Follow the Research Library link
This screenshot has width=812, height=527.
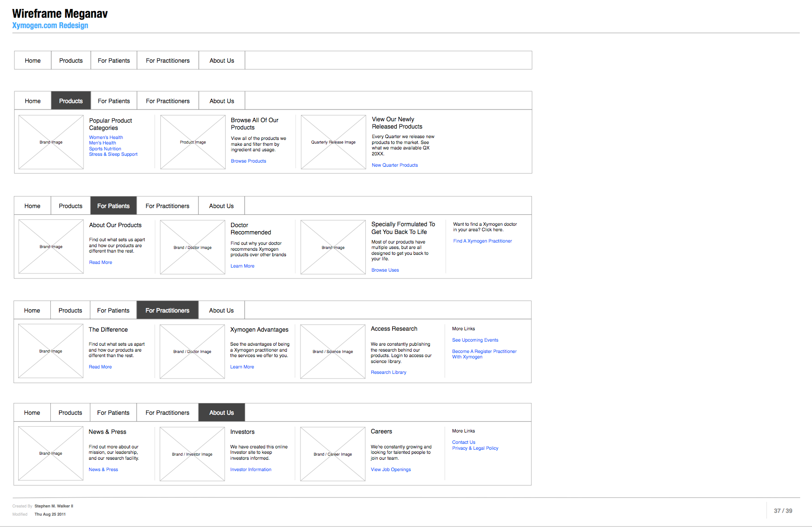coord(388,373)
